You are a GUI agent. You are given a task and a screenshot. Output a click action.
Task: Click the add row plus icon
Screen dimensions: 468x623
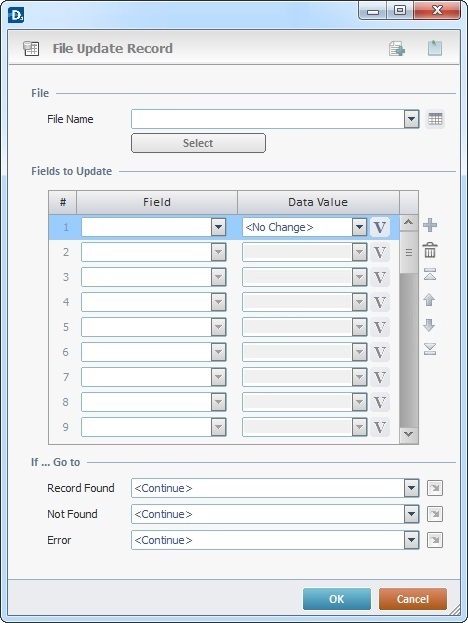click(x=430, y=225)
